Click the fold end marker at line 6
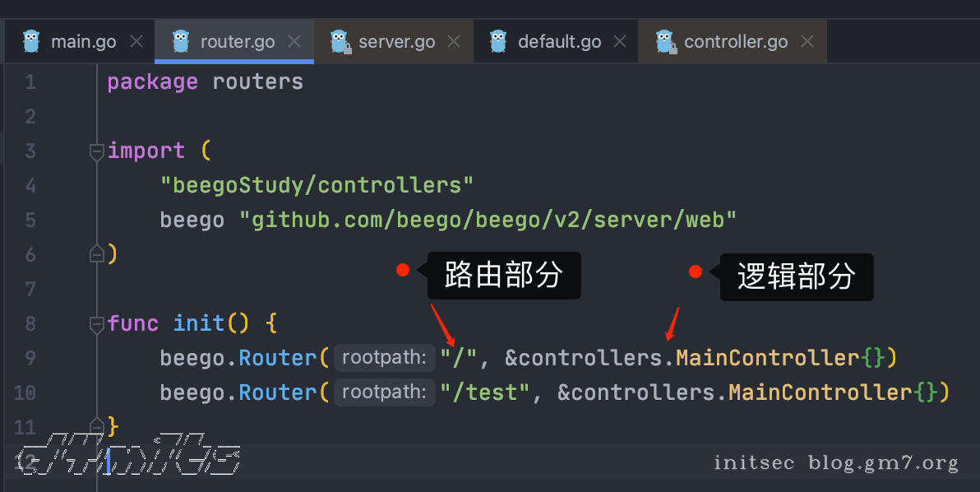Screen dimensions: 980x492 point(96,254)
